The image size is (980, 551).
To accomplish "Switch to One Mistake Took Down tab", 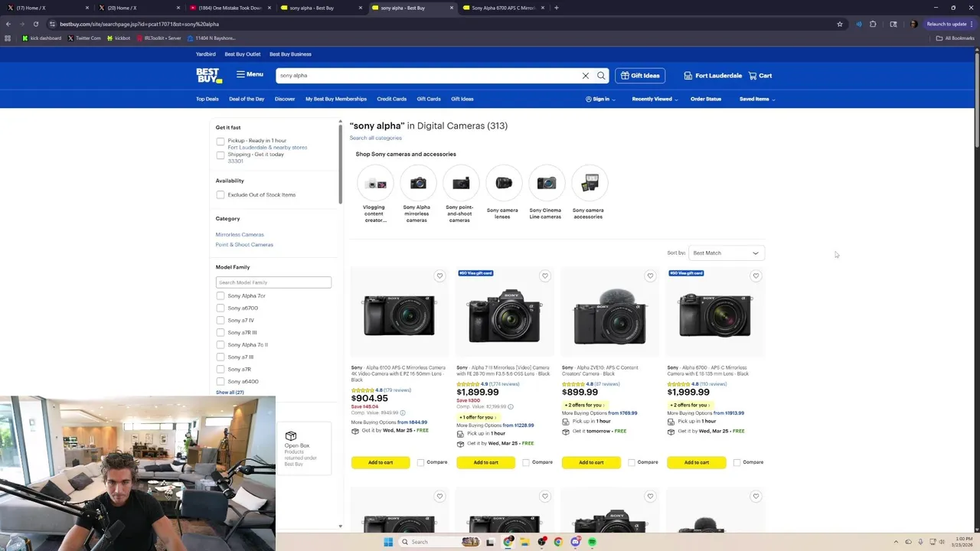I will pos(230,8).
